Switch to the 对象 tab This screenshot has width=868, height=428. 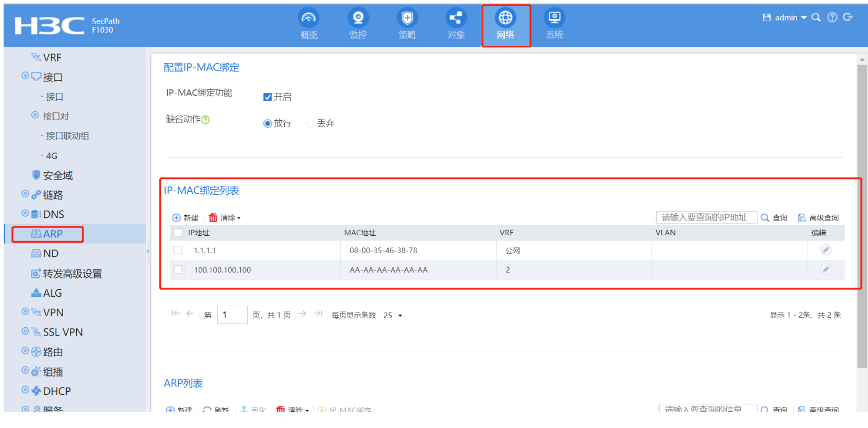(456, 25)
